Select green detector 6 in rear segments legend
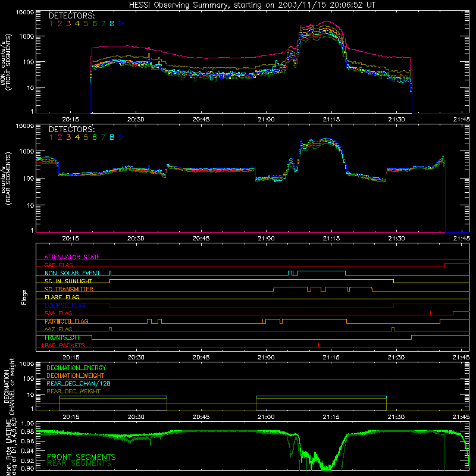The height and width of the screenshot is (476, 476). tap(95, 137)
